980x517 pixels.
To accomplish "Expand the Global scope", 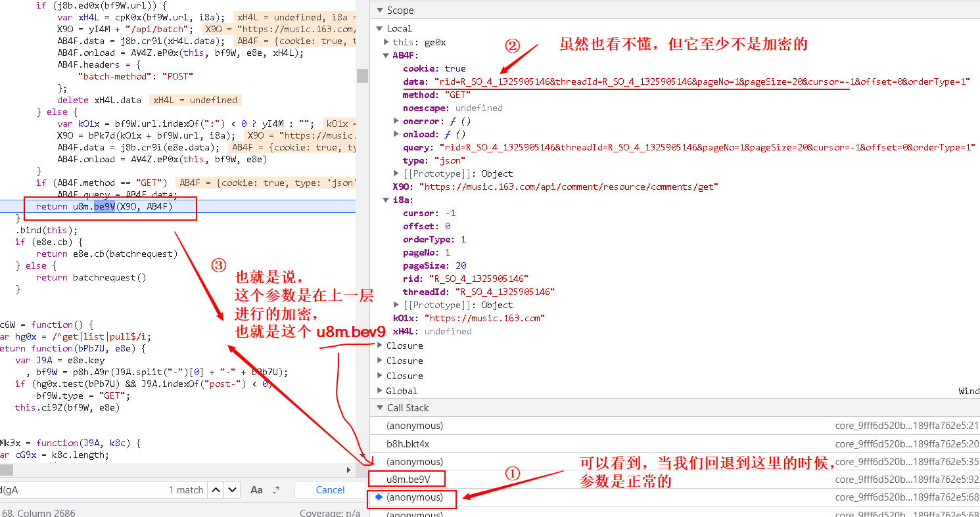I will [379, 391].
